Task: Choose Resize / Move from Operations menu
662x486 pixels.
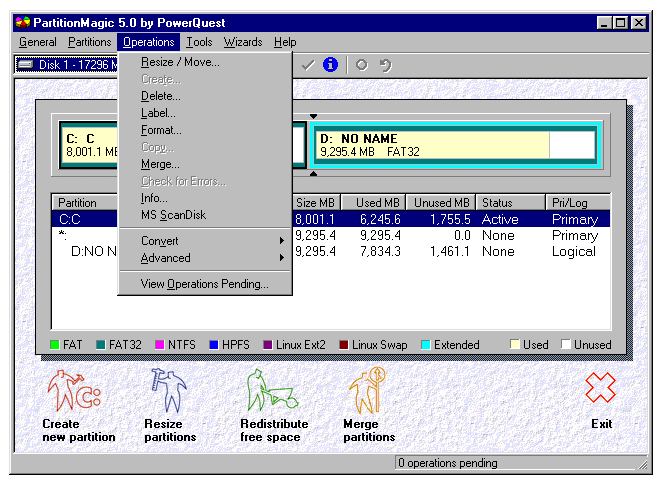Action: 180,62
